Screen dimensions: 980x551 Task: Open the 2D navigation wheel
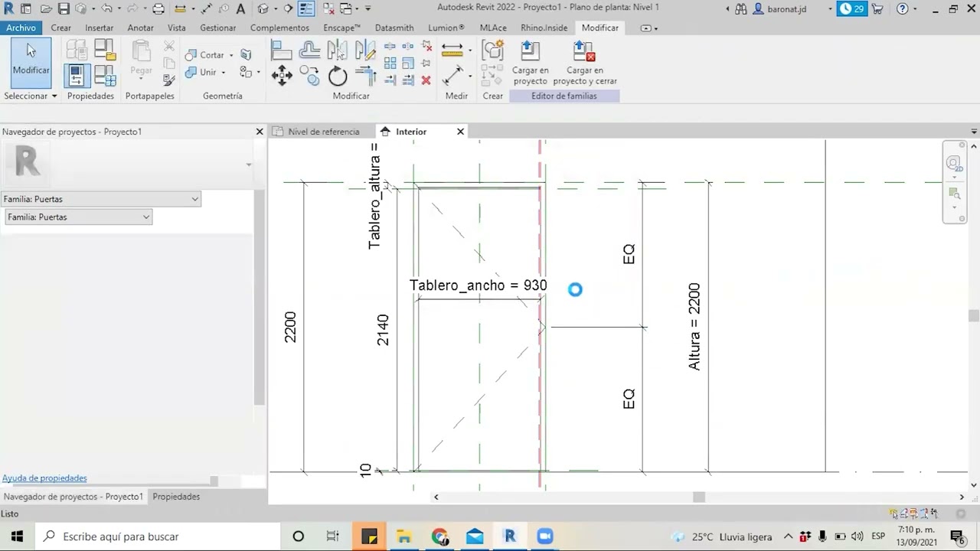click(x=953, y=163)
